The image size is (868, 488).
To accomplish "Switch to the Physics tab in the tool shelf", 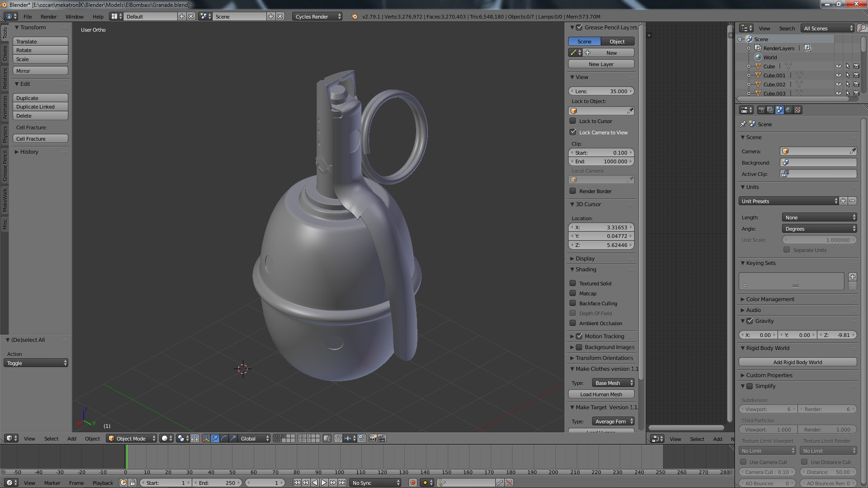I will click(x=5, y=134).
